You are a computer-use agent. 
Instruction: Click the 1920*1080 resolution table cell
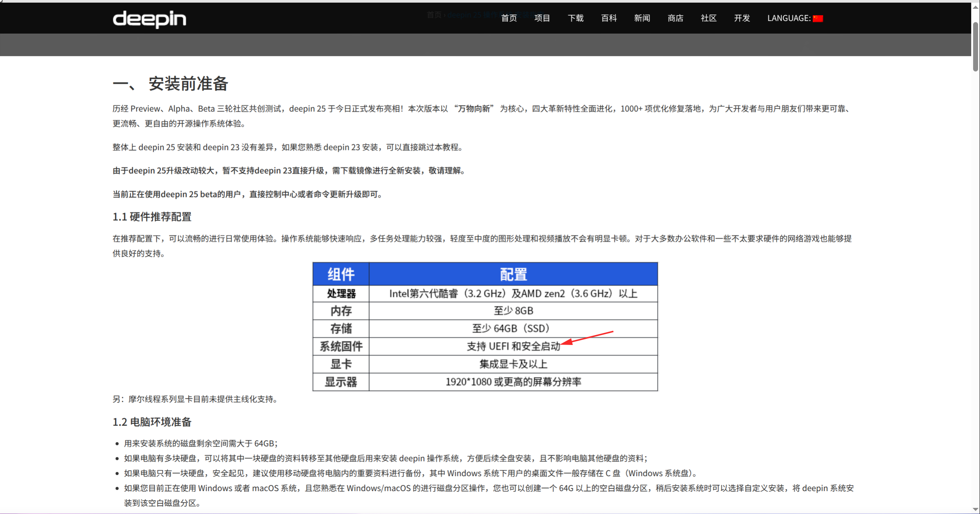pyautogui.click(x=513, y=382)
